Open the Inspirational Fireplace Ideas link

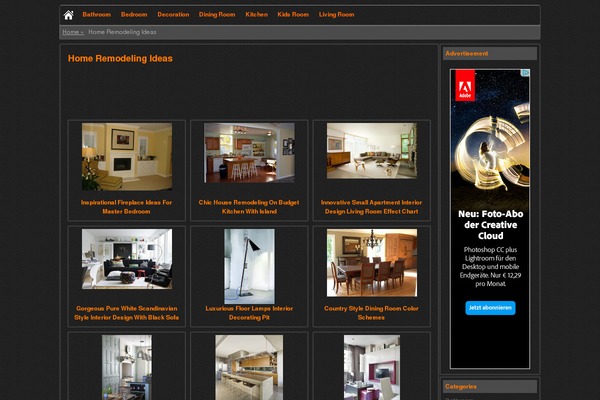(x=126, y=207)
